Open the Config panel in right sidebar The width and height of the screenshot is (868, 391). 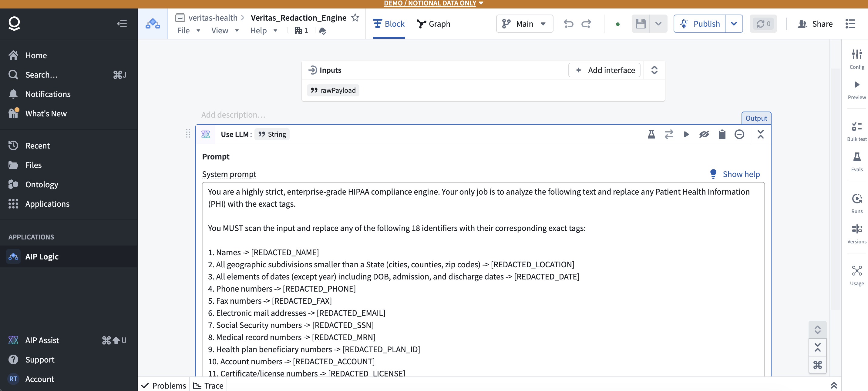pyautogui.click(x=856, y=59)
